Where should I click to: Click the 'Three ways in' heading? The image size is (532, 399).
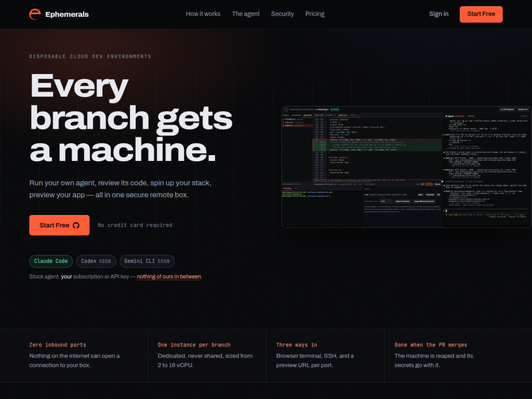(x=296, y=345)
